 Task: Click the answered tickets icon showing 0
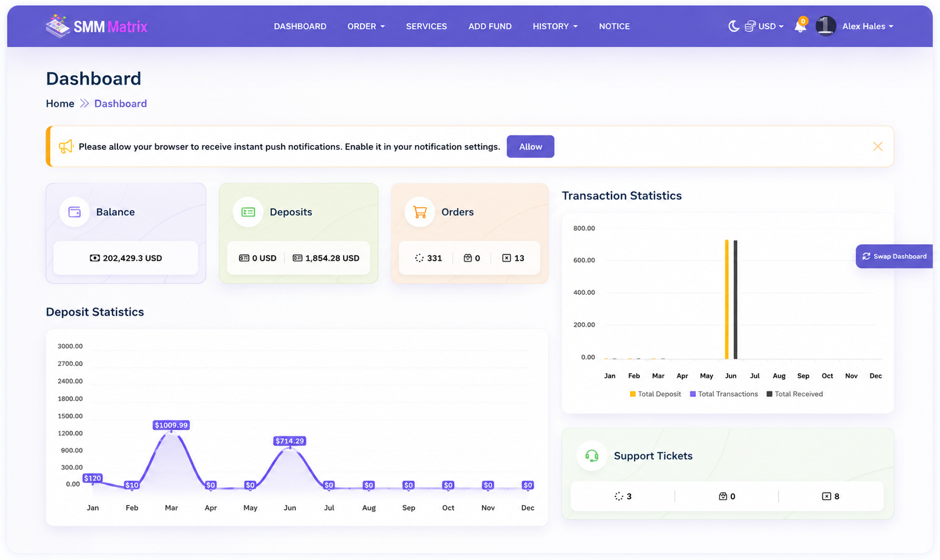tap(722, 496)
